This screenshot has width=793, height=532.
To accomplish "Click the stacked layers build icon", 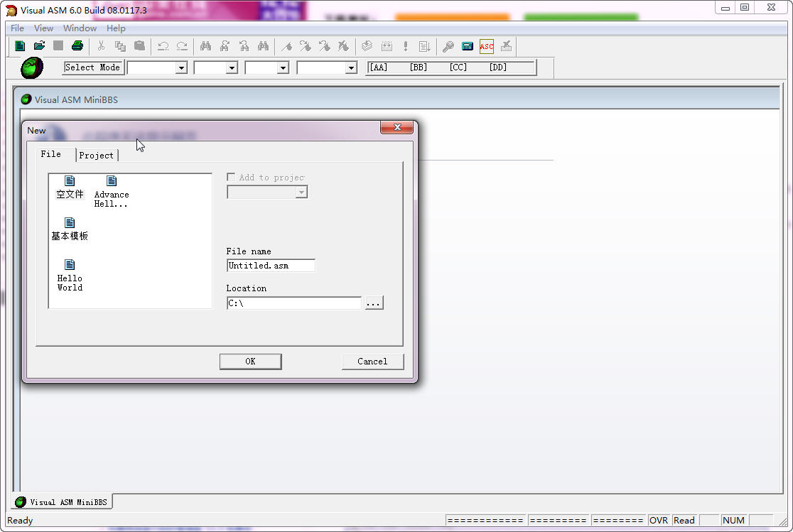I will (367, 46).
